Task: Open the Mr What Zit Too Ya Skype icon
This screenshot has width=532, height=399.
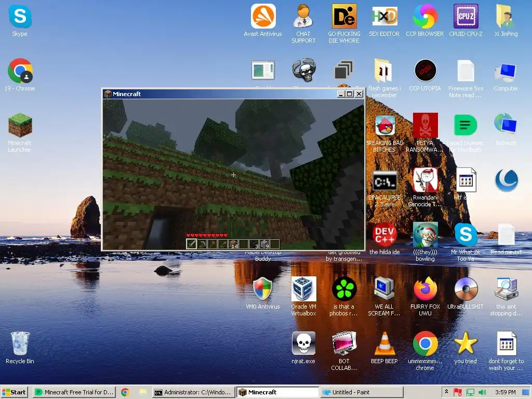Action: (465, 242)
